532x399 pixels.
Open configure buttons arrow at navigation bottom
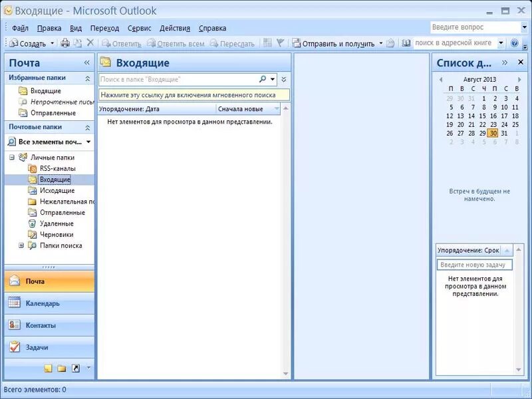pos(88,368)
